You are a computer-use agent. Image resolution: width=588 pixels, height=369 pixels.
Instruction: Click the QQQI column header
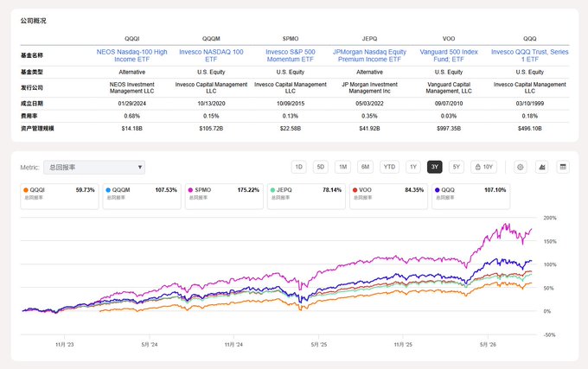[132, 39]
